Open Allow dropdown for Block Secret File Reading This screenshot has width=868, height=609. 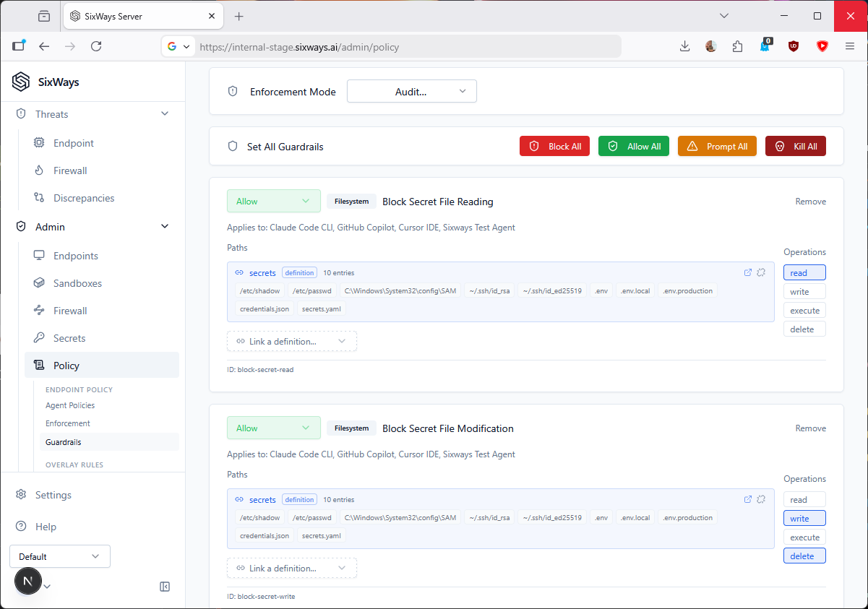[273, 202]
